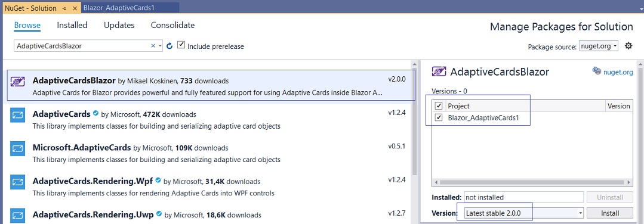Click the AdaptiveCardsBlazor search input field
This screenshot has width=644, height=224.
click(x=82, y=46)
